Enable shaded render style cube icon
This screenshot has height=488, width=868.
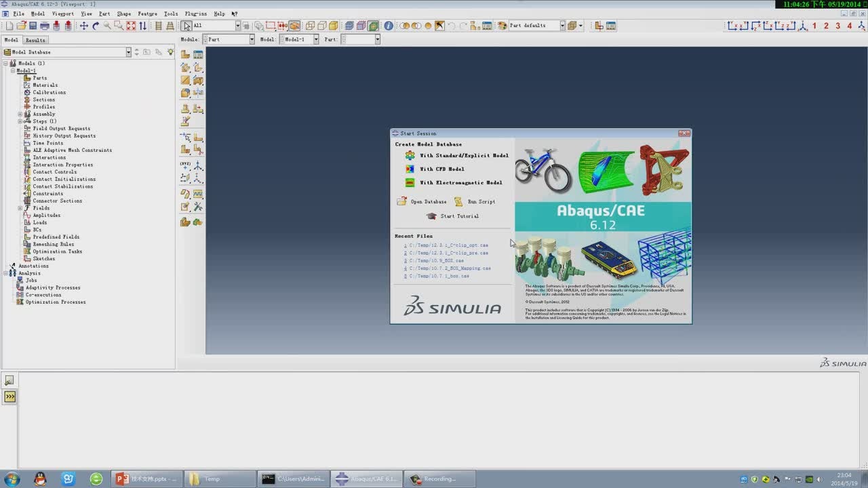[x=334, y=26]
